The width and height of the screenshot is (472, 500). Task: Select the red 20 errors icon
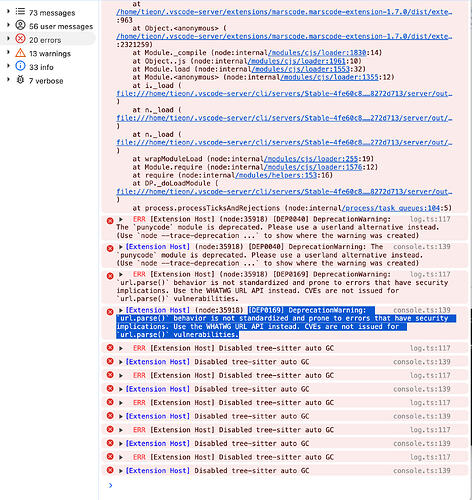point(20,39)
